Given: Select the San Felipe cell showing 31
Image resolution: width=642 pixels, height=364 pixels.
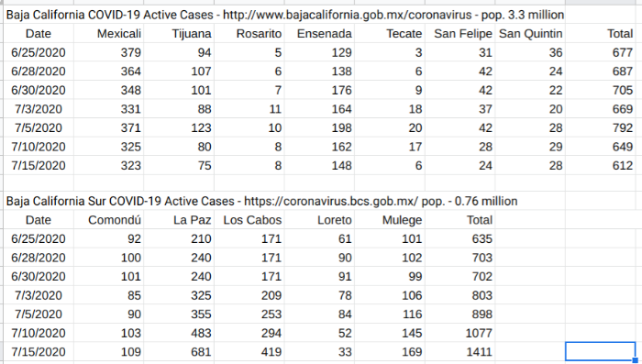Looking at the screenshot, I should [460, 52].
